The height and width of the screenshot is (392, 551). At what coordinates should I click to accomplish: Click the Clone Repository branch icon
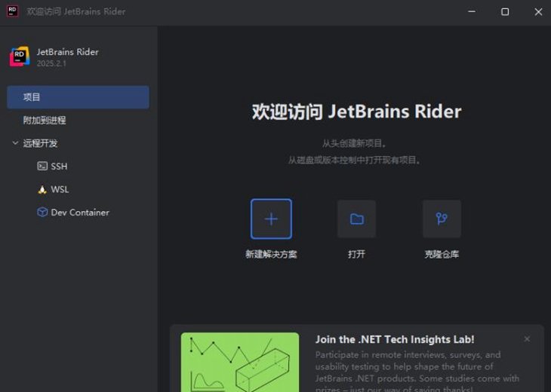coord(442,219)
